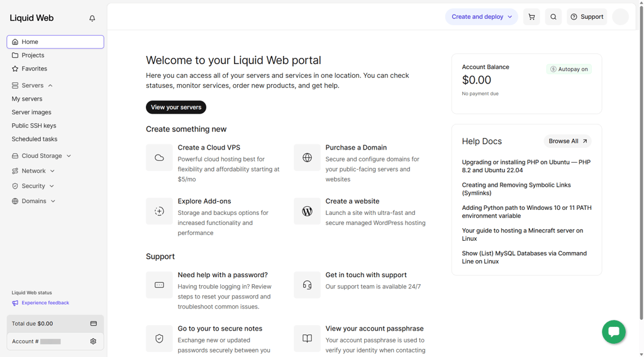The height and width of the screenshot is (357, 644).
Task: Open the shopping cart icon
Action: coord(531,17)
